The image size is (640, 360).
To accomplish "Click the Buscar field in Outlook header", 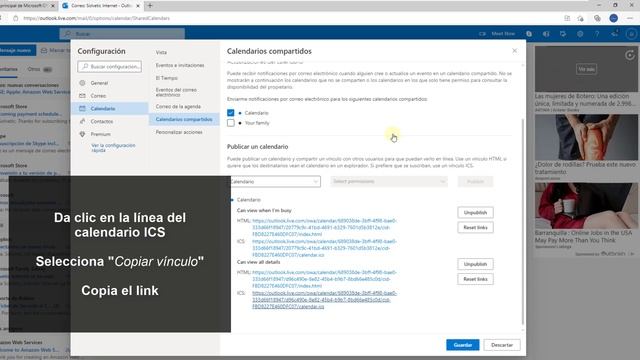I will [x=122, y=34].
